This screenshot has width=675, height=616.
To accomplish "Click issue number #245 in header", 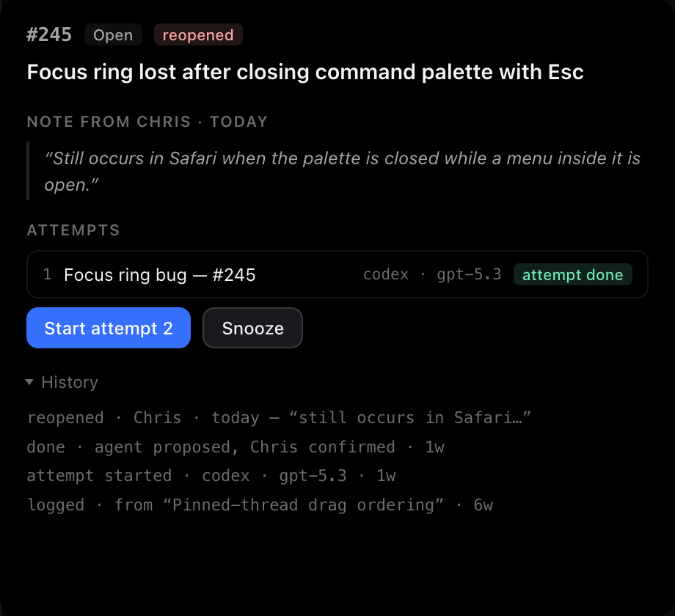I will coord(49,35).
